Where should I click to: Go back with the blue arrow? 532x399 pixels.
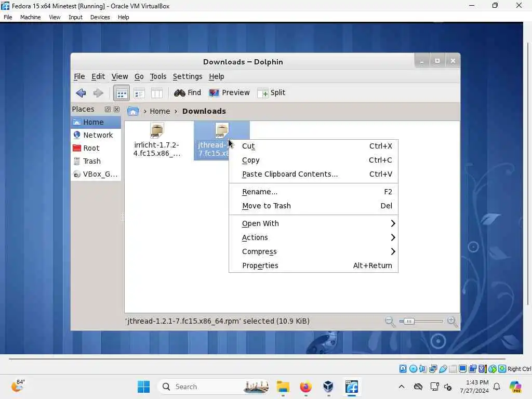click(81, 92)
